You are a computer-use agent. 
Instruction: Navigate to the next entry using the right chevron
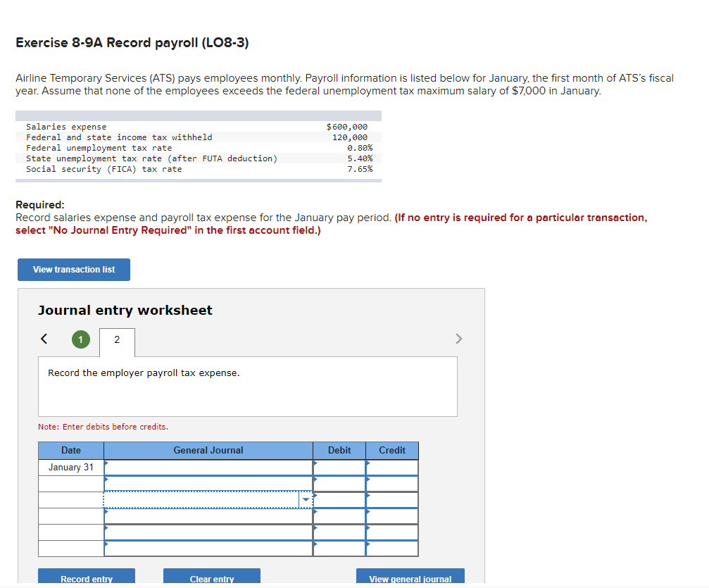(x=458, y=339)
